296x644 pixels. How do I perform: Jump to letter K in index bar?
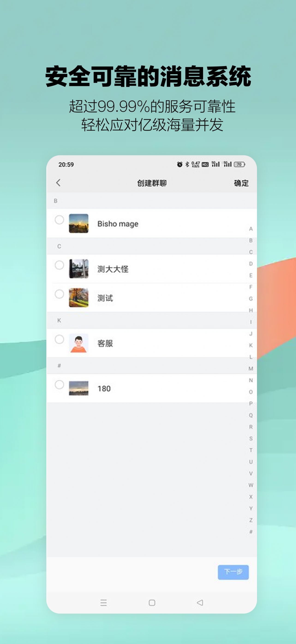tap(251, 345)
